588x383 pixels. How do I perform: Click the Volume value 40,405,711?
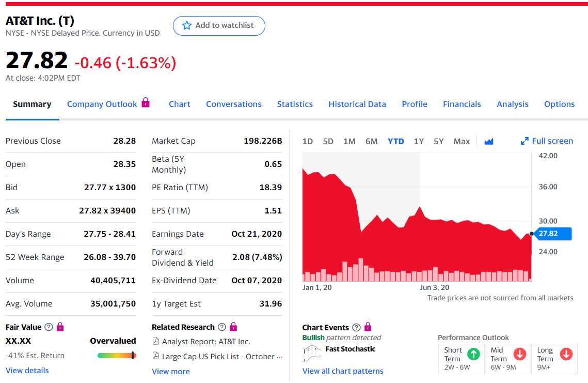113,281
